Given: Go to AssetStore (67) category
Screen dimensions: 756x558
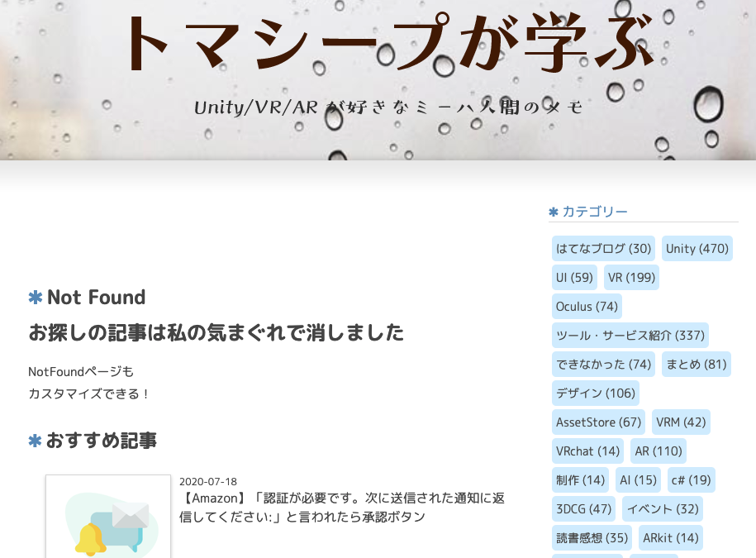Looking at the screenshot, I should (598, 422).
